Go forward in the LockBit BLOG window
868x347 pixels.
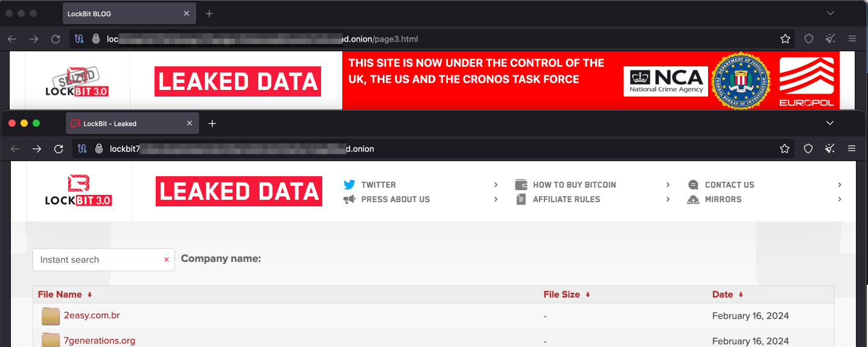[x=34, y=39]
